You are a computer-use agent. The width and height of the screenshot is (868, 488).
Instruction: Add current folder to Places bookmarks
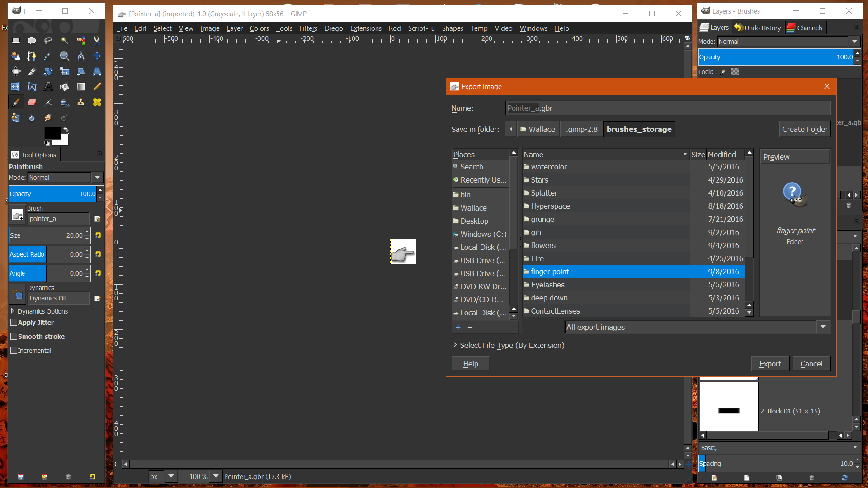pyautogui.click(x=458, y=327)
